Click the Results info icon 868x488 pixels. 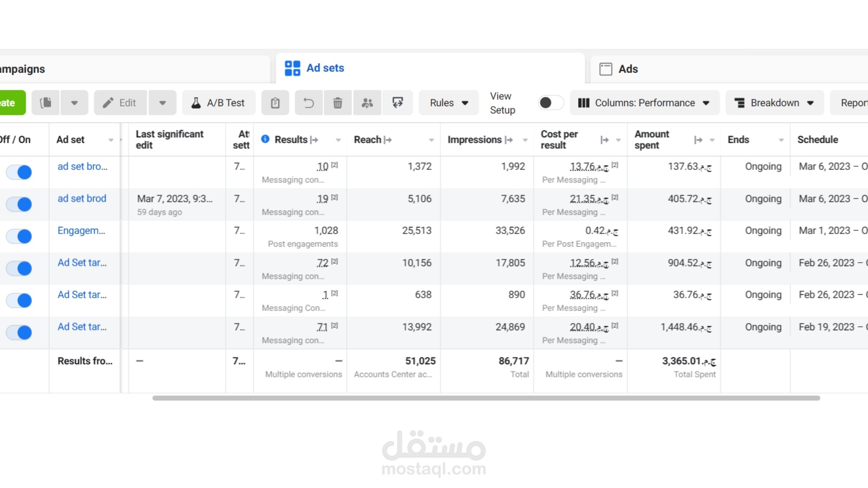(x=265, y=139)
